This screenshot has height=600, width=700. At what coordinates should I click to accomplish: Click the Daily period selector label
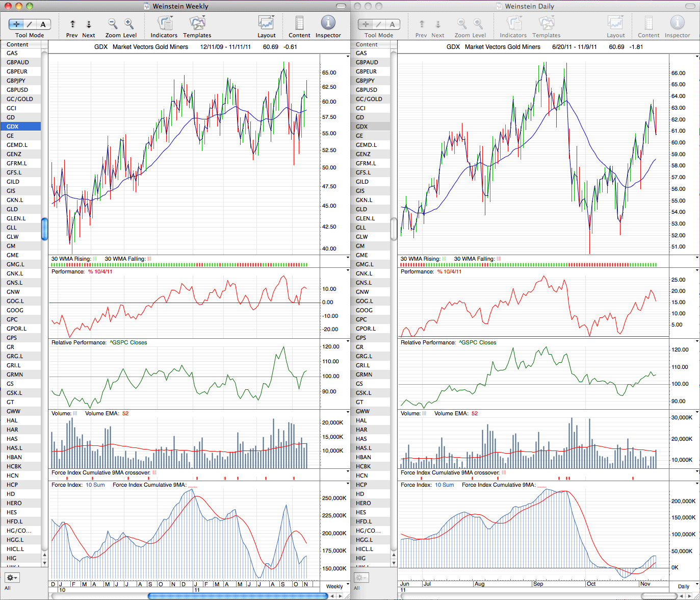tap(683, 586)
